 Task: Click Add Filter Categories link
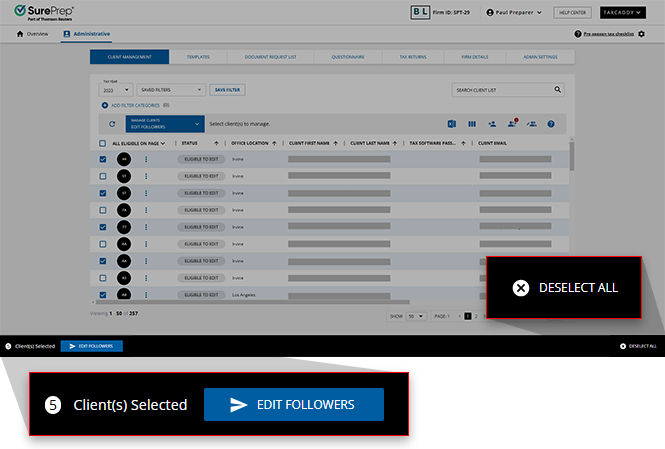click(x=135, y=105)
